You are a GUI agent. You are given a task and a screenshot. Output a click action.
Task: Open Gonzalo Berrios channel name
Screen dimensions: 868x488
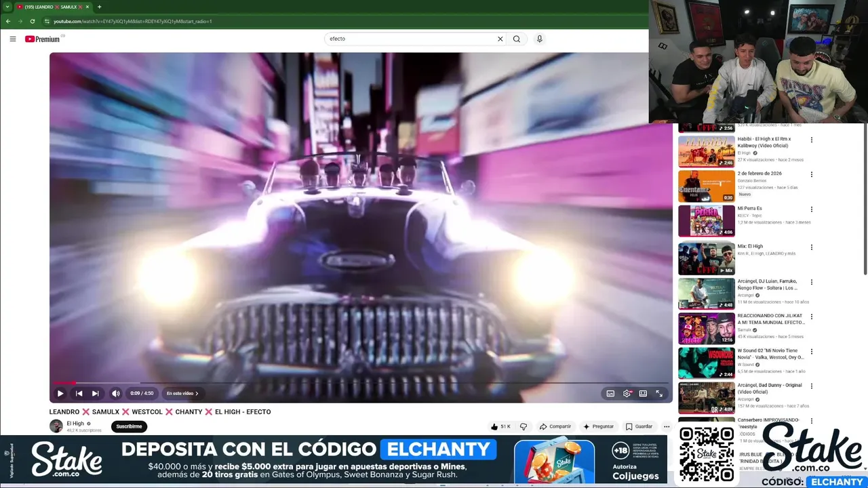point(752,181)
